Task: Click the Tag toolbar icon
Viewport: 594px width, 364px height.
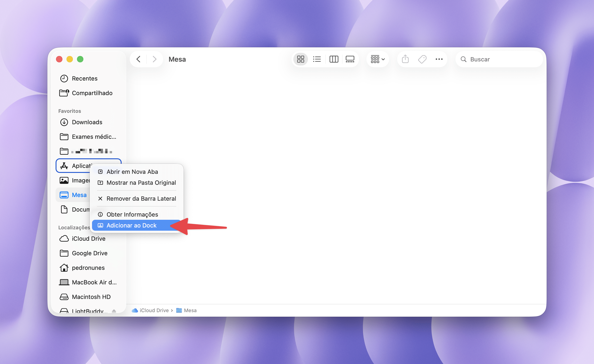Action: [x=422, y=59]
